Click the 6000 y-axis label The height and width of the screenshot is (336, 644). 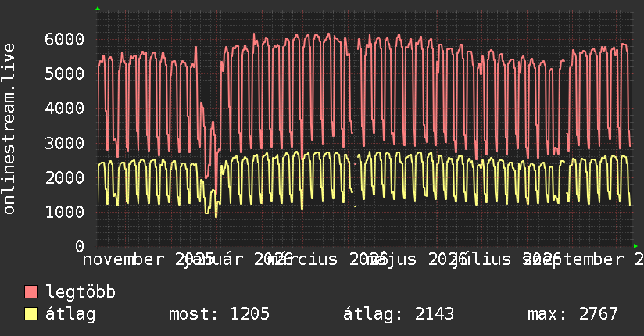point(65,39)
